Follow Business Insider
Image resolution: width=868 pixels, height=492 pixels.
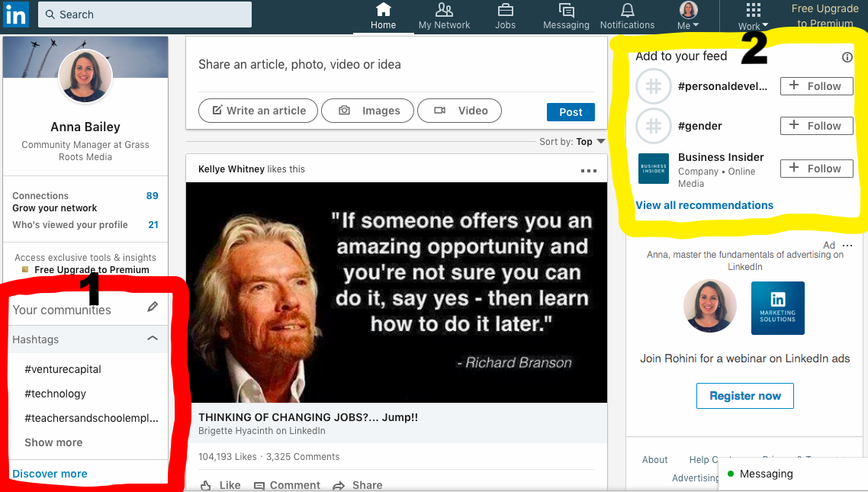(817, 169)
